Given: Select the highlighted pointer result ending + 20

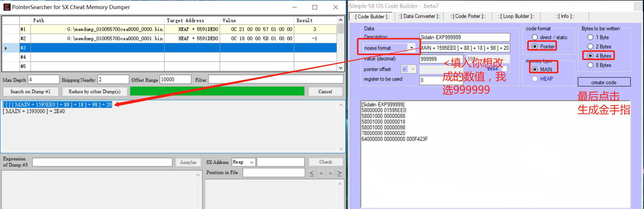Looking at the screenshot, I should click(57, 105).
